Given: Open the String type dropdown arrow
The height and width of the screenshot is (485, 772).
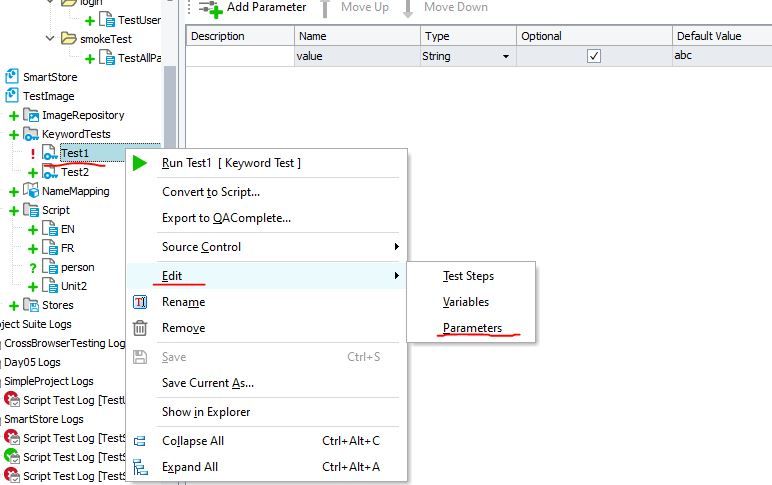Looking at the screenshot, I should [x=506, y=57].
